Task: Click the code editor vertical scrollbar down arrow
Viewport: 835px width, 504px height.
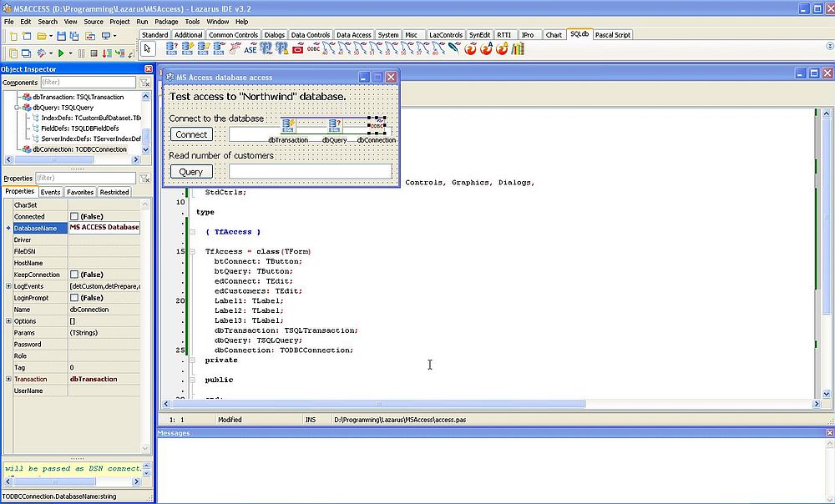Action: tap(826, 395)
